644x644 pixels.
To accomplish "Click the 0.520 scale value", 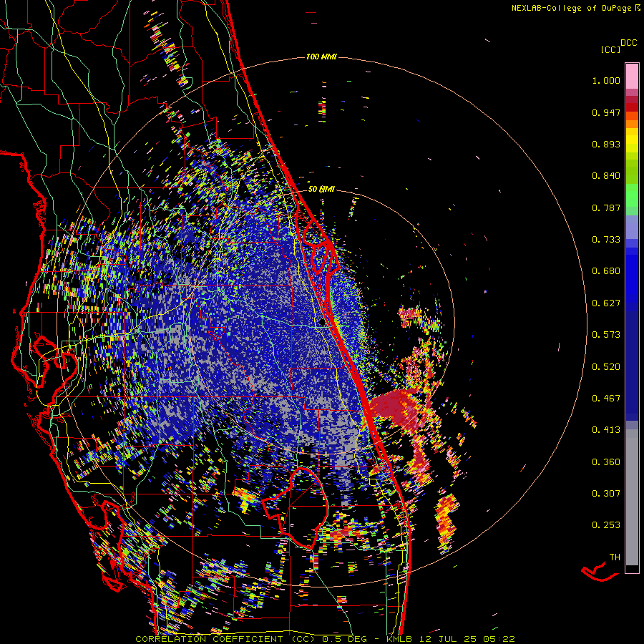I will coord(606,367).
